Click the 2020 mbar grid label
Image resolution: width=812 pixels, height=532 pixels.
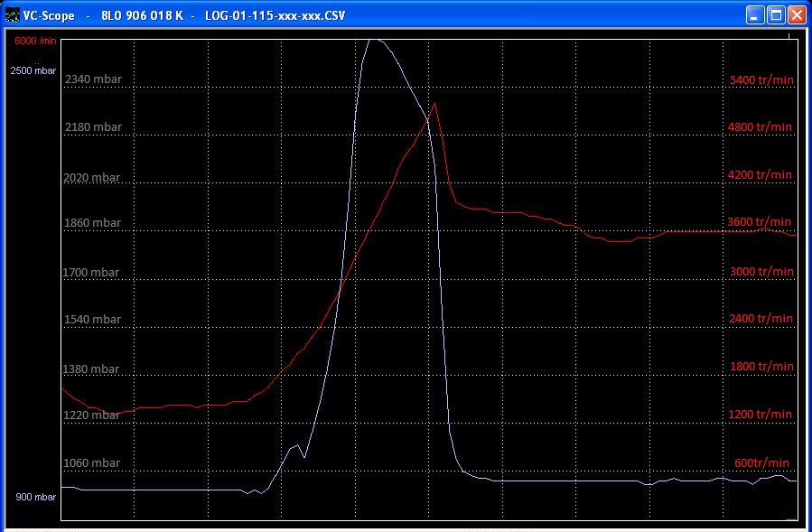coord(92,179)
